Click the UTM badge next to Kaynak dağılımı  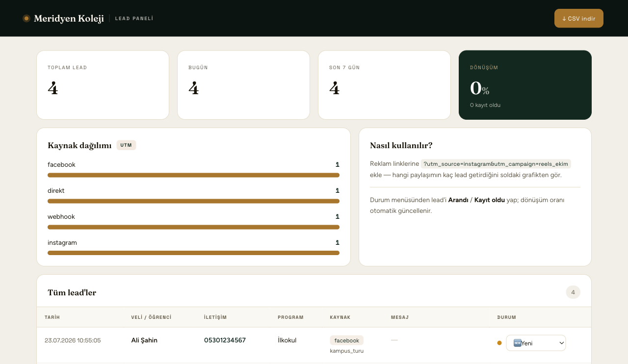(x=126, y=145)
